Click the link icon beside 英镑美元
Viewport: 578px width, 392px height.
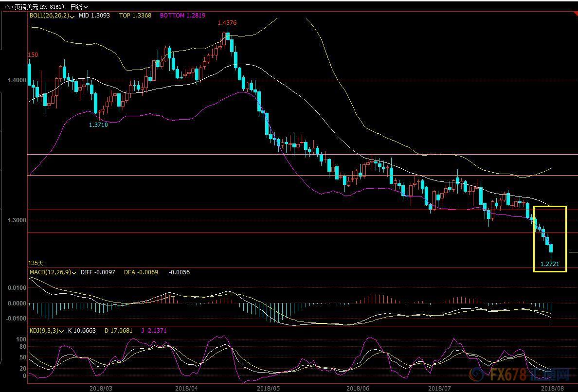click(8, 7)
